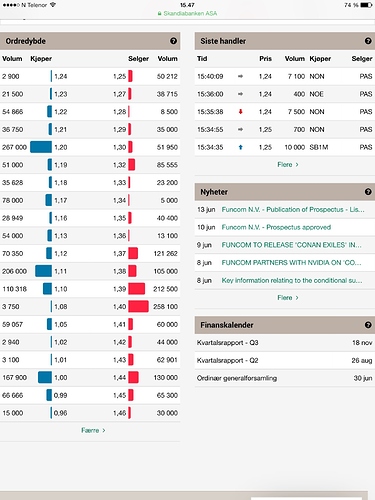
Task: Click sideways arrow on 15:40:09 trade
Action: point(240,76)
